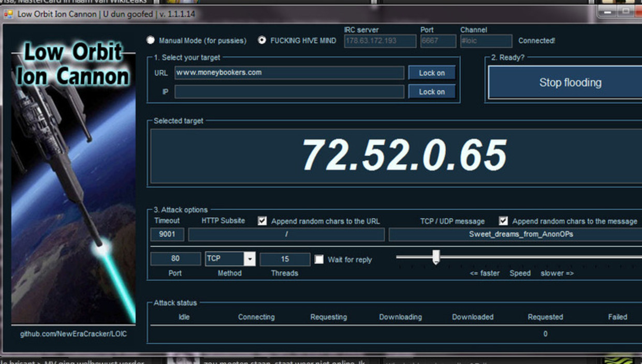Click Lock on button next to URL
Viewport: 642px width, 364px height.
coord(432,73)
